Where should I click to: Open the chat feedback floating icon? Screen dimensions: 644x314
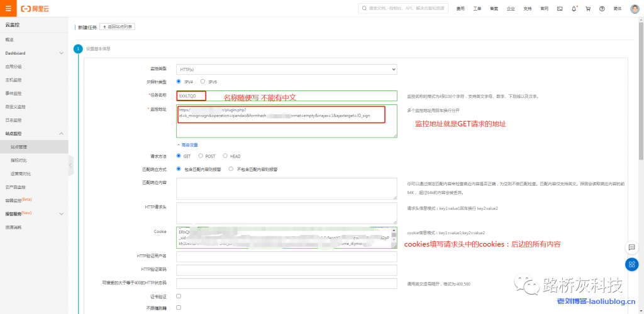pyautogui.click(x=632, y=247)
